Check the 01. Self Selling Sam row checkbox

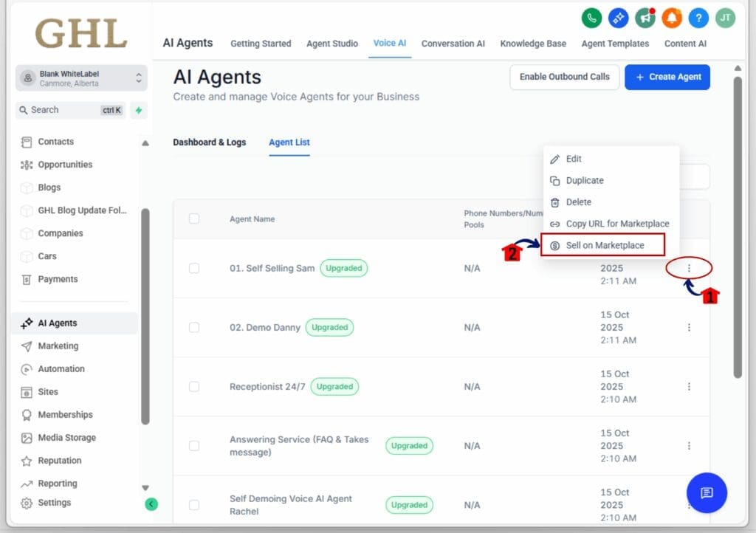click(x=194, y=268)
